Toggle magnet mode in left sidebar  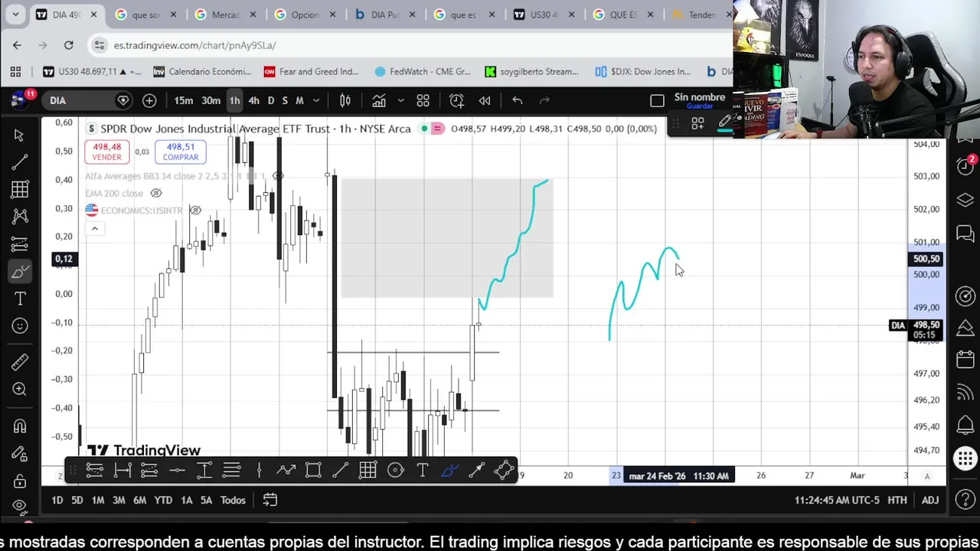coord(19,426)
